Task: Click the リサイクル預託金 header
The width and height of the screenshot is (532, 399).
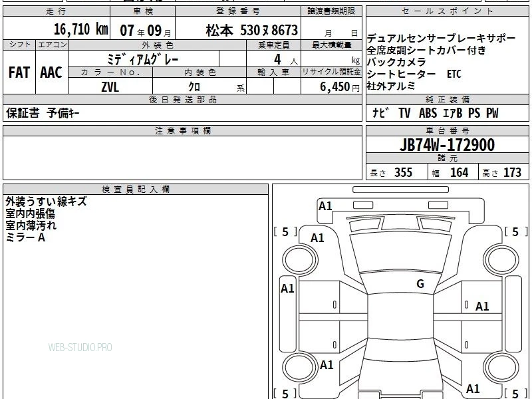Action: [331, 72]
